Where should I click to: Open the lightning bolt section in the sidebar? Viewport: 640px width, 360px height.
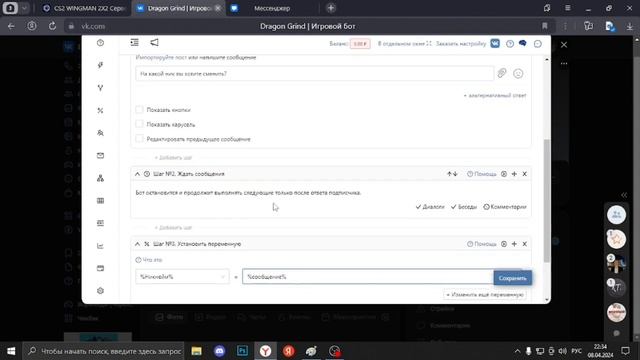tap(100, 65)
